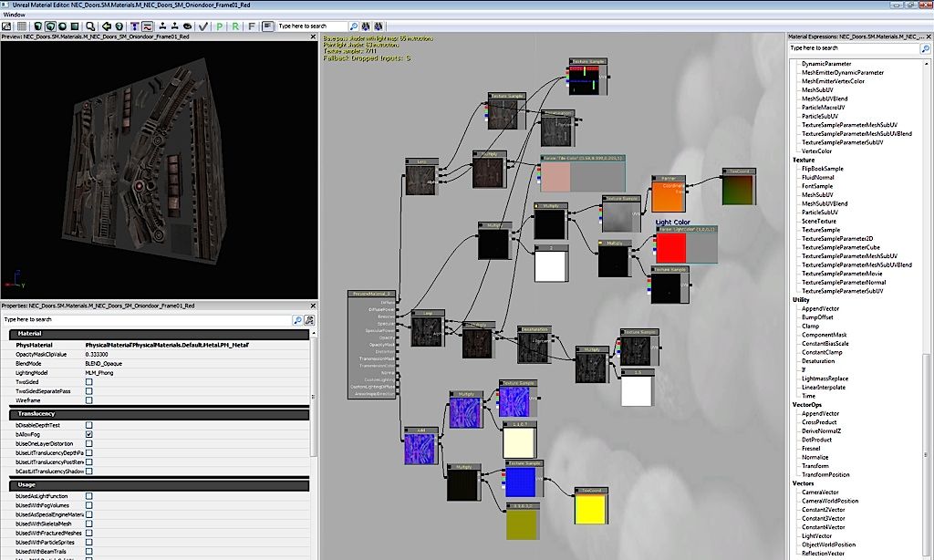This screenshot has width=934, height=560.
Task: Select the BlendMode value BLEND_Opaque
Action: 104,363
